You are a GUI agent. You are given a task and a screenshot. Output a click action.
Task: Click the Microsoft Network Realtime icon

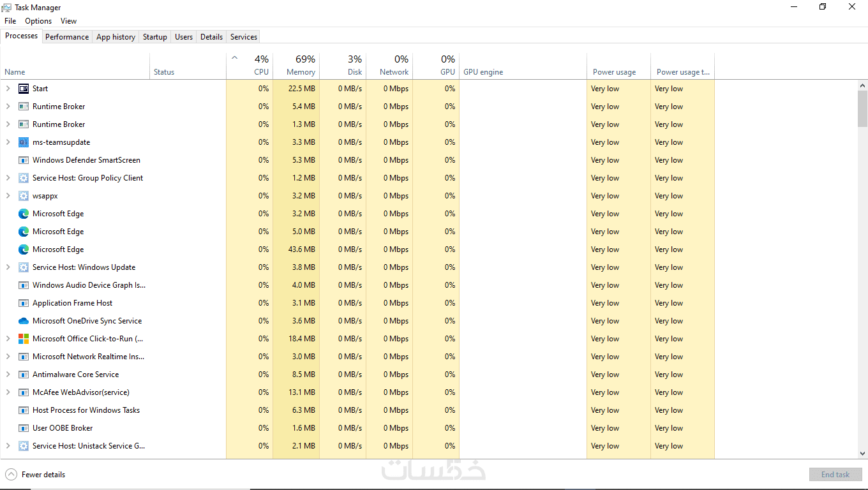(x=24, y=357)
